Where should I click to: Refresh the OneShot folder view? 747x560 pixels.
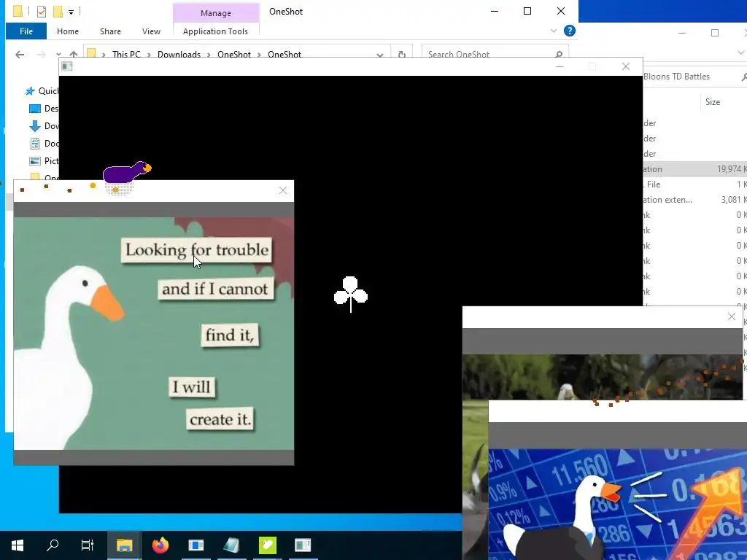(x=402, y=54)
